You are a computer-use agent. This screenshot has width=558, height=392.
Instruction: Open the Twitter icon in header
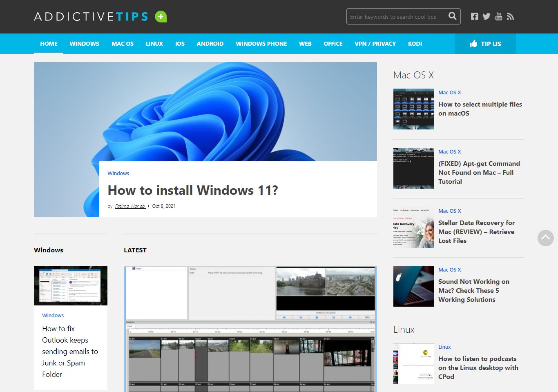pyautogui.click(x=486, y=16)
